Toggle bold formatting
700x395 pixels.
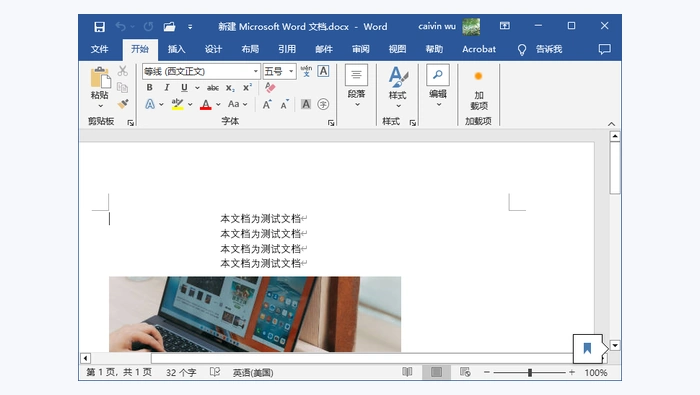[x=150, y=87]
